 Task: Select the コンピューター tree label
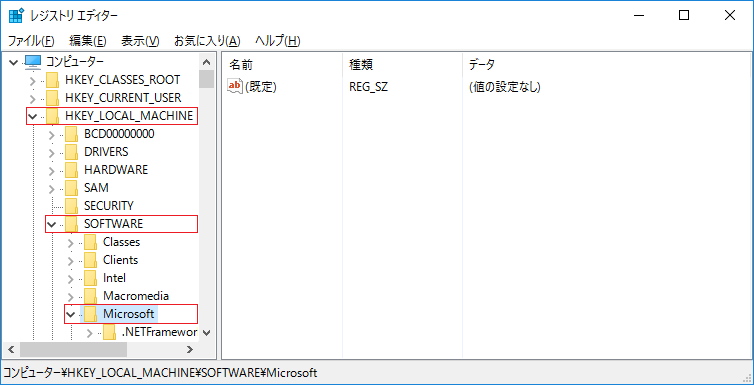75,62
